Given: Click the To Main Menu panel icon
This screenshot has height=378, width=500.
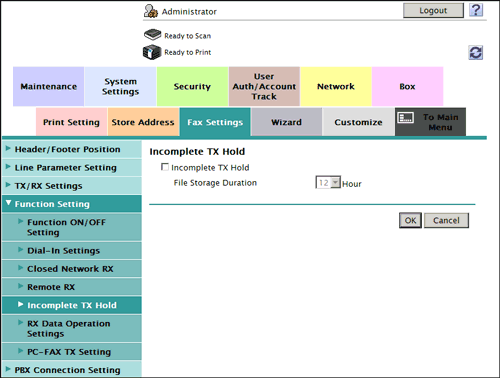Looking at the screenshot, I should tap(406, 117).
